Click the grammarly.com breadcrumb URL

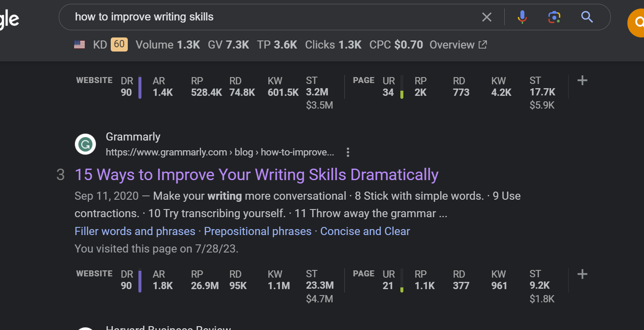[x=220, y=152]
